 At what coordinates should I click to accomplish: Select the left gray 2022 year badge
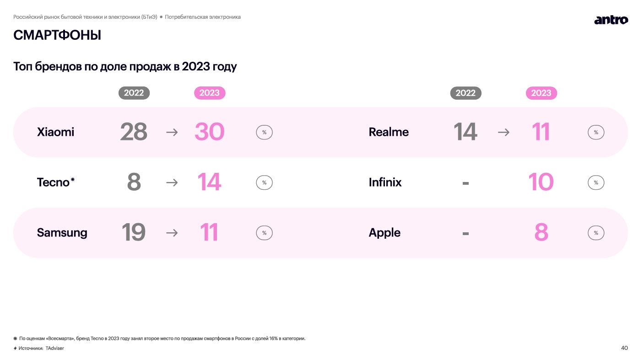point(134,93)
